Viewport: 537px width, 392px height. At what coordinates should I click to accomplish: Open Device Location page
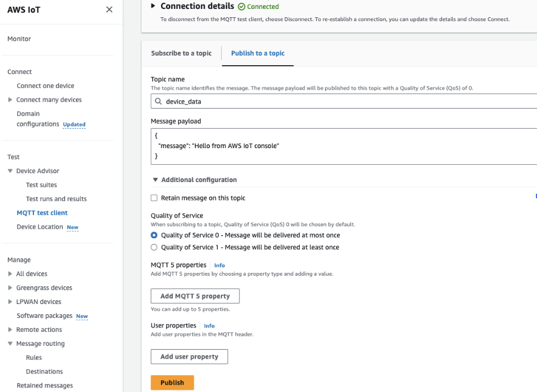[x=40, y=227]
